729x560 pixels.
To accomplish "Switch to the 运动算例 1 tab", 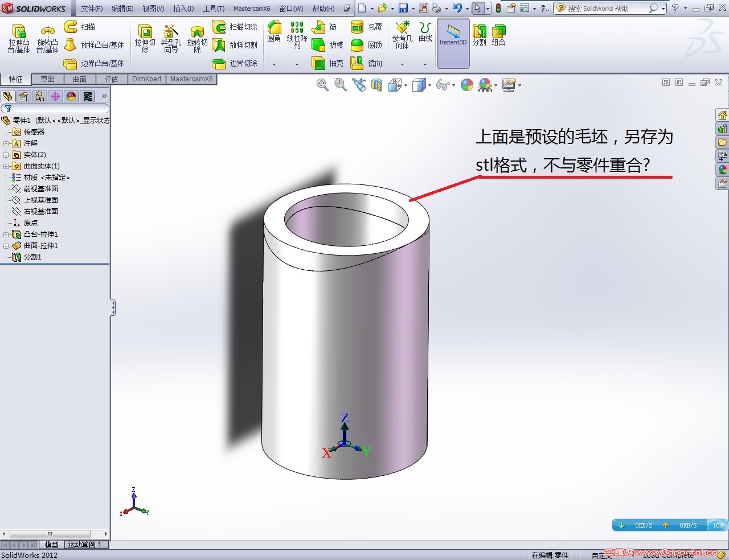I will pos(85,545).
